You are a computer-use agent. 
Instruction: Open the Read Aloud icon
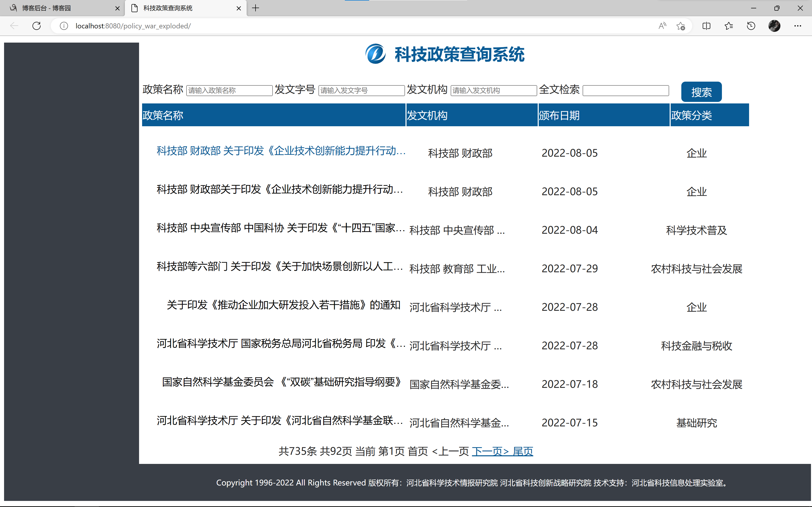click(x=662, y=26)
